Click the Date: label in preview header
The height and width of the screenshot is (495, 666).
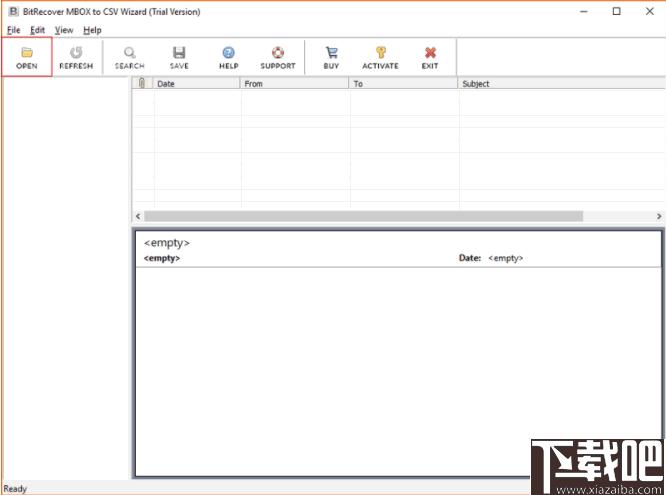click(470, 258)
